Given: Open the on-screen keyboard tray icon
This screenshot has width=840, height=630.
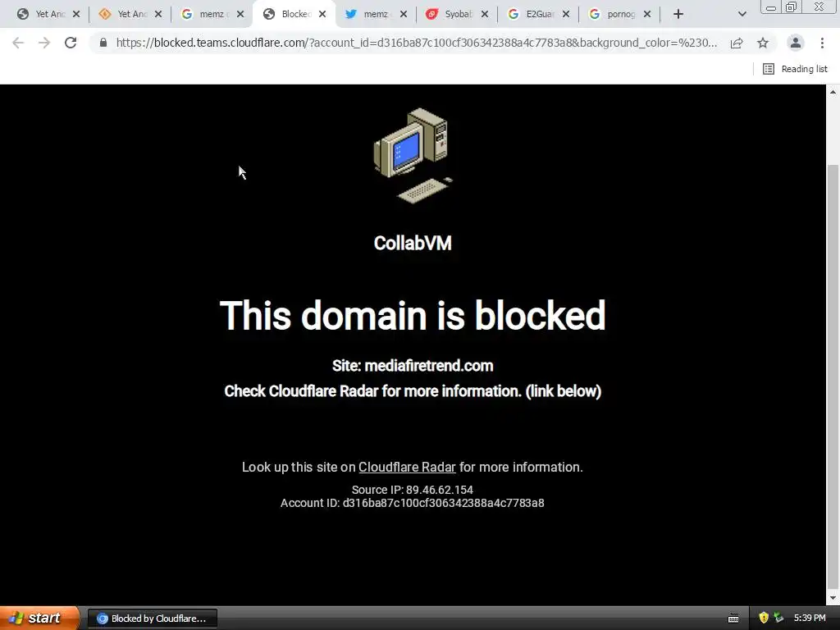Looking at the screenshot, I should coord(733,619).
